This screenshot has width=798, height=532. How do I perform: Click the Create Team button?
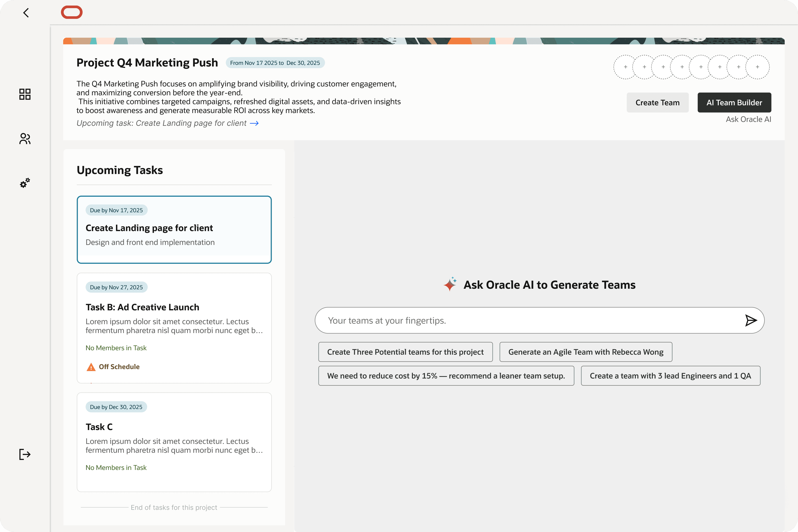click(x=657, y=103)
